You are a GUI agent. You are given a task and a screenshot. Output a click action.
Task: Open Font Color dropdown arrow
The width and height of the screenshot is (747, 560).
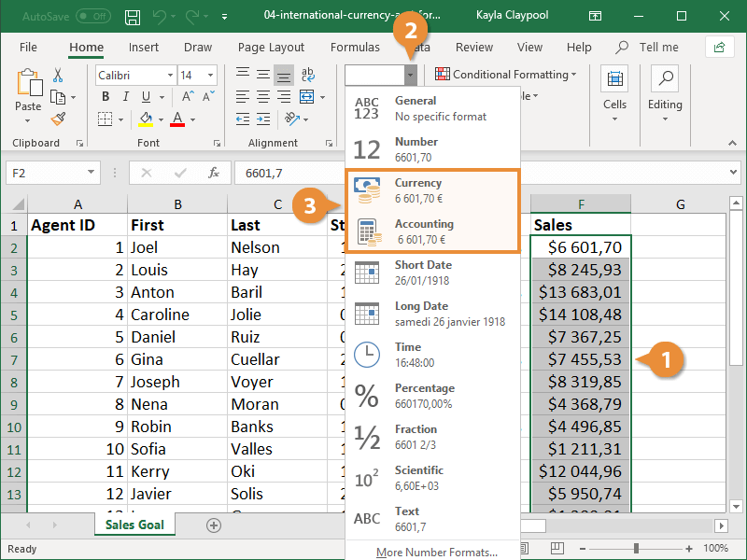click(193, 119)
